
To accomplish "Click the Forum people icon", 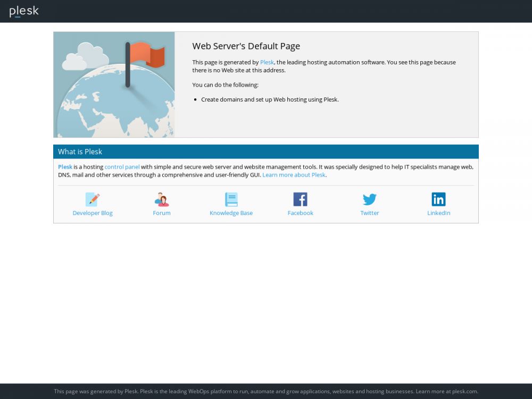I will pyautogui.click(x=162, y=199).
